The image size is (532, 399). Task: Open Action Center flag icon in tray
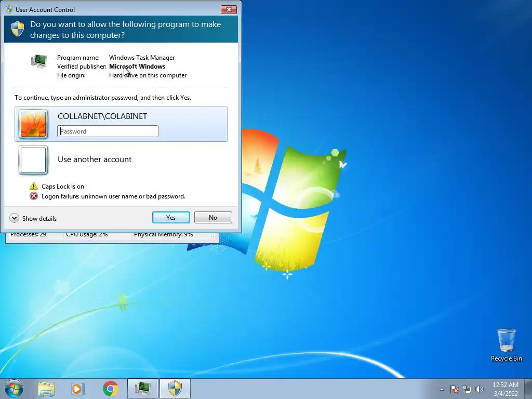coord(454,389)
